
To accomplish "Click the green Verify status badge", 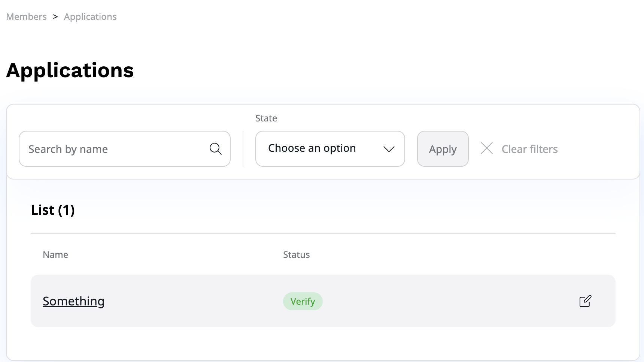I will 303,301.
